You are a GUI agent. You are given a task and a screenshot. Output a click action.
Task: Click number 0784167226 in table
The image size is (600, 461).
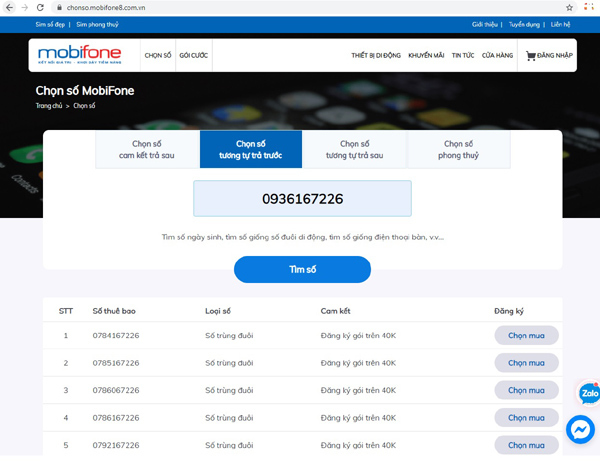(x=116, y=336)
